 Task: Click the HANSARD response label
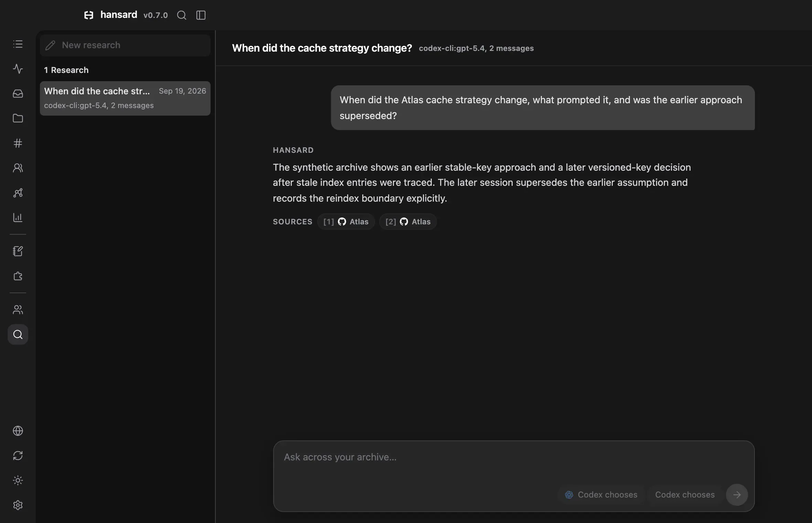tap(293, 150)
